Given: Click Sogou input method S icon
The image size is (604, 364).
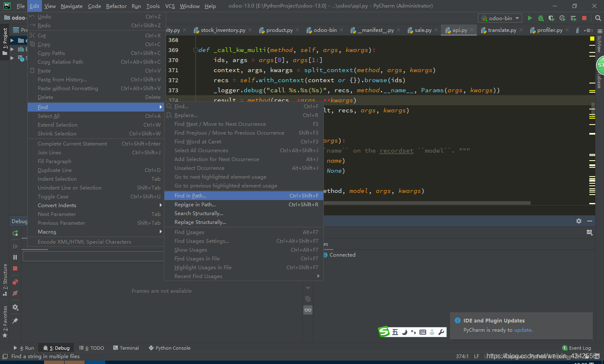Looking at the screenshot, I should tap(384, 332).
